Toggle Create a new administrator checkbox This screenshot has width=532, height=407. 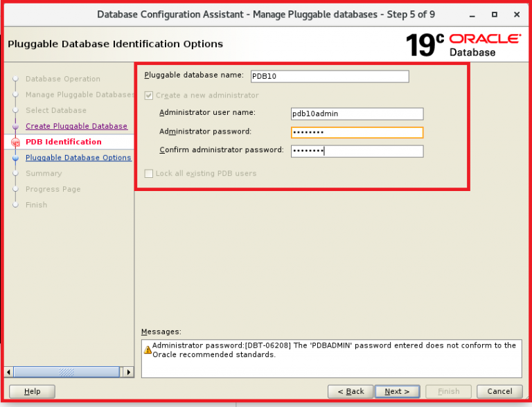149,96
